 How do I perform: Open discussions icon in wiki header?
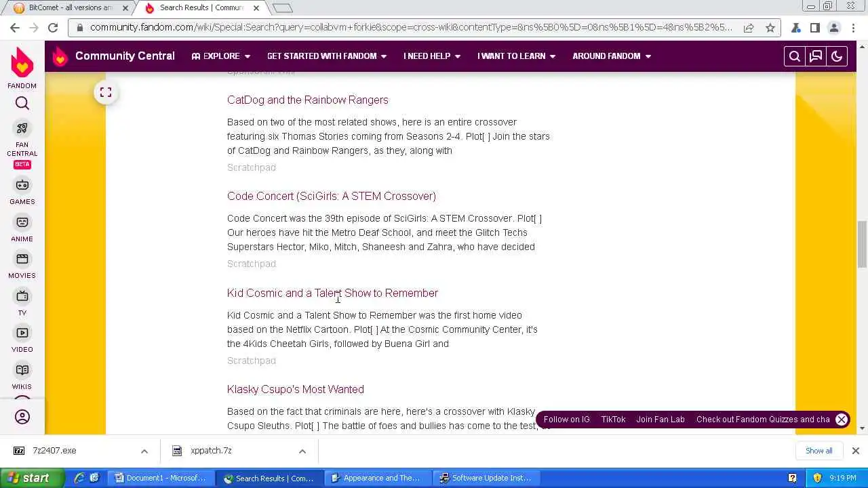pyautogui.click(x=816, y=56)
